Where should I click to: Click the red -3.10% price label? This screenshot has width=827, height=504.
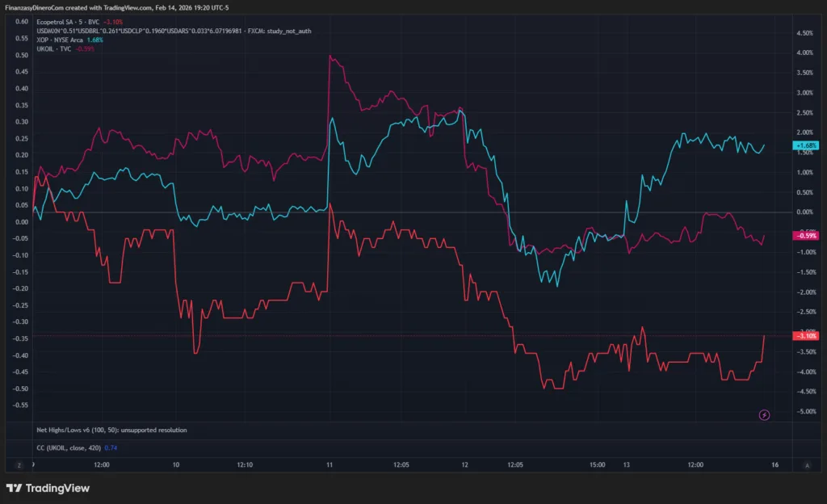click(x=806, y=335)
